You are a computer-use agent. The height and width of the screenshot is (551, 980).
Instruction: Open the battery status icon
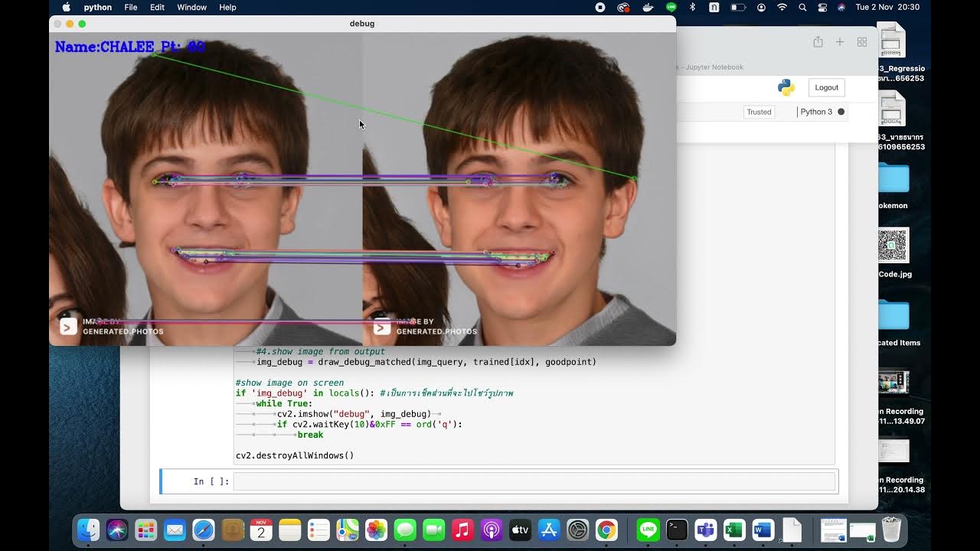(738, 7)
